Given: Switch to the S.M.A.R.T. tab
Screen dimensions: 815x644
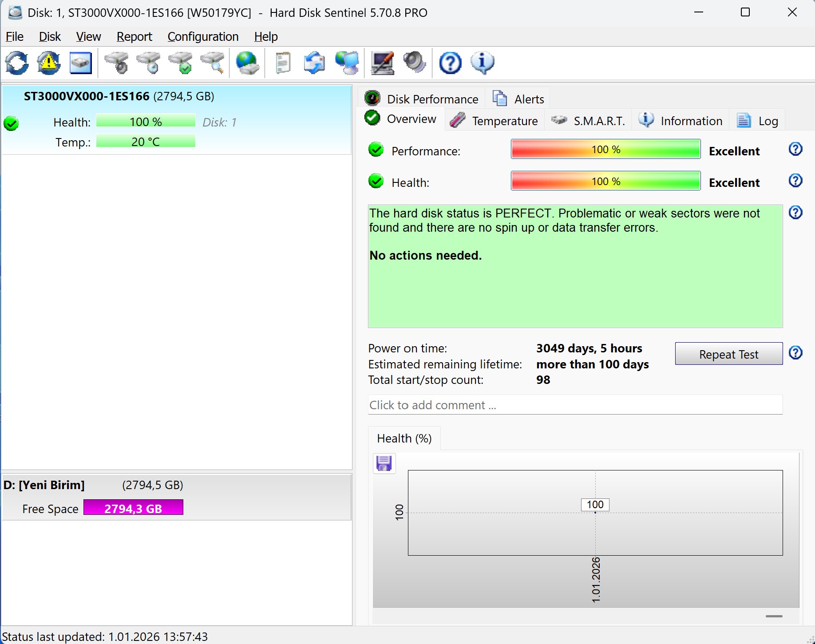Looking at the screenshot, I should point(588,121).
